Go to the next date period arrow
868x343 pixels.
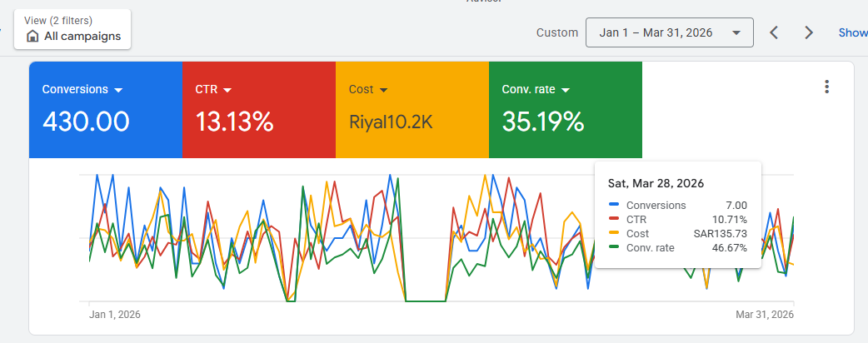809,32
